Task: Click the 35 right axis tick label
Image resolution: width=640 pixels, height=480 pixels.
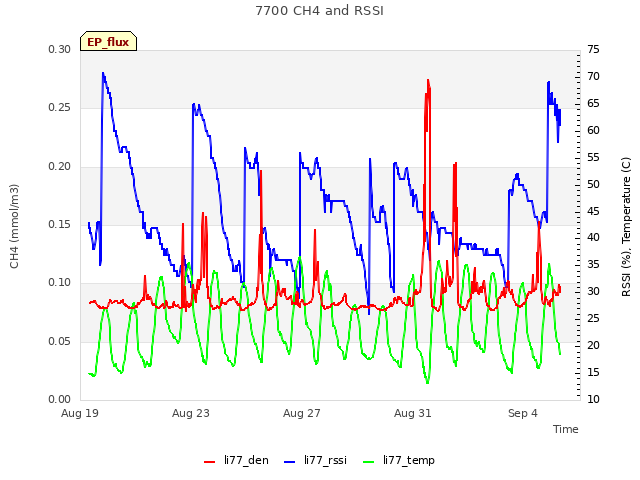Action: tap(593, 264)
